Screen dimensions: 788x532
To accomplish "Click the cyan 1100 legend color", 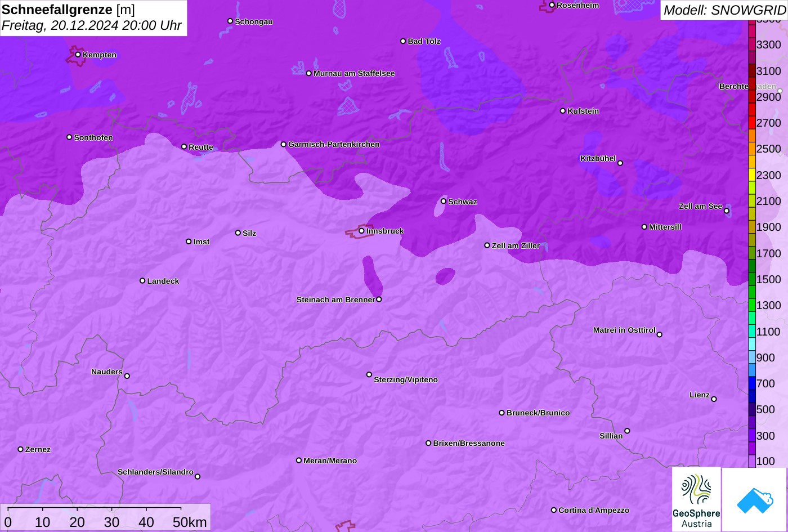I will [x=752, y=332].
